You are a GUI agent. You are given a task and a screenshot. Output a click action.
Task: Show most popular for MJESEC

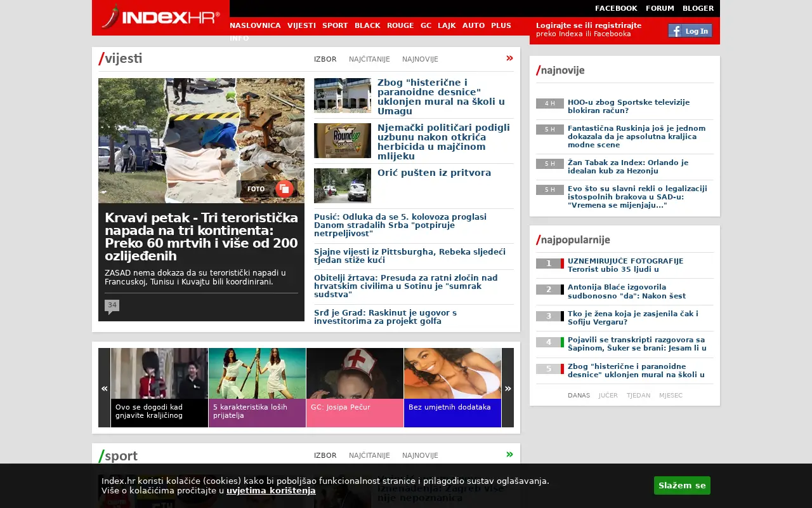point(671,395)
